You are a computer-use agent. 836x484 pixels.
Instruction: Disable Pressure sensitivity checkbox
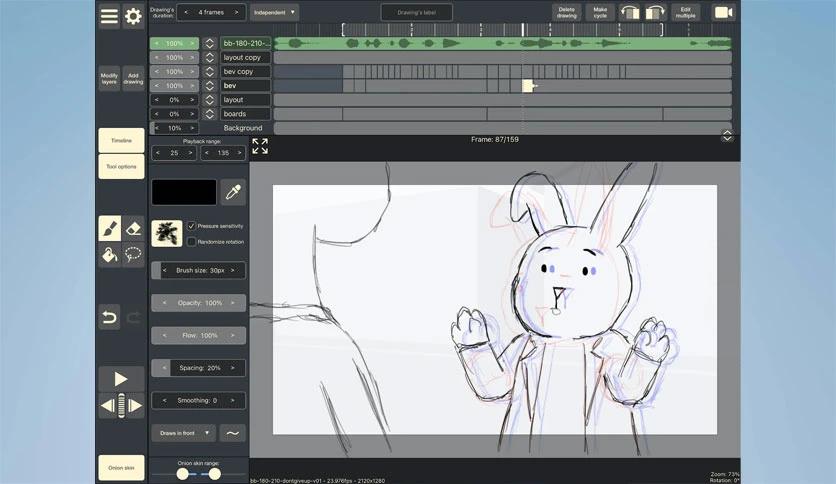coord(192,226)
